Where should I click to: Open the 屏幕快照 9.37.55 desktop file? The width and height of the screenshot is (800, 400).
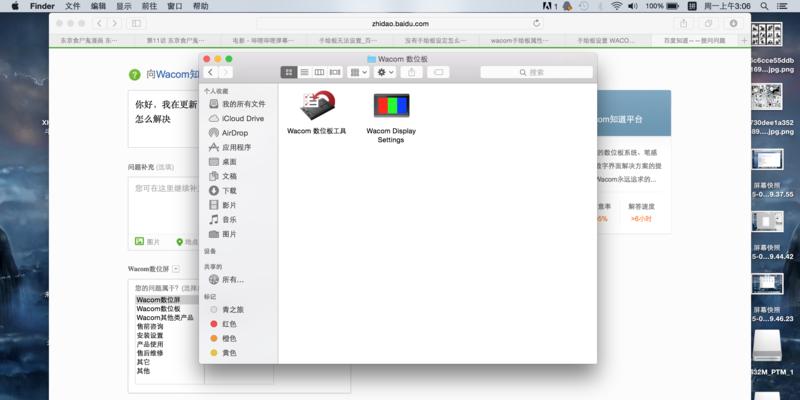coord(769,174)
